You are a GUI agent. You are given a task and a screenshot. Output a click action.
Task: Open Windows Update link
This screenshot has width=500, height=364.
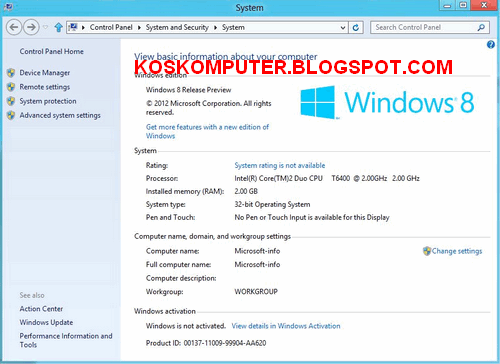(x=46, y=322)
